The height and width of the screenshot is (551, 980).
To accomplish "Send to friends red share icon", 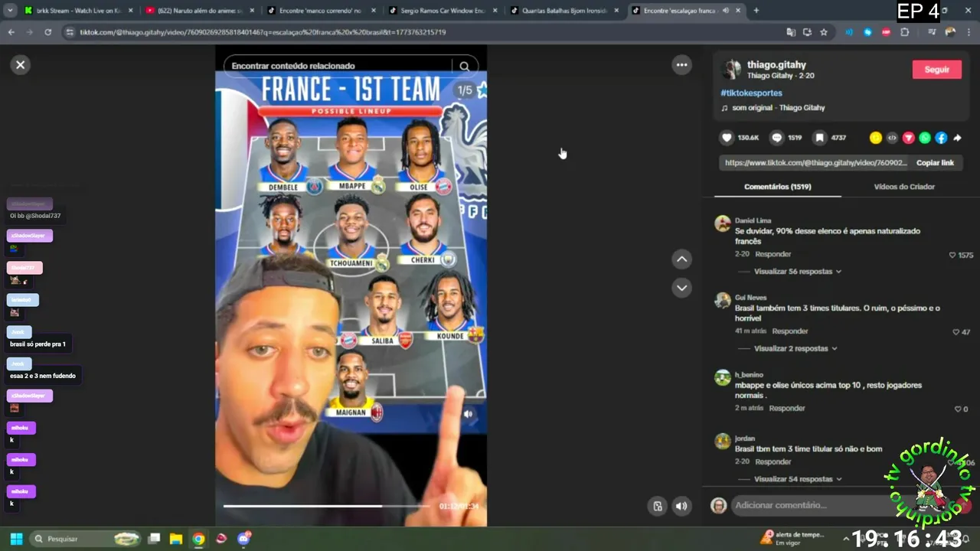I will [909, 138].
